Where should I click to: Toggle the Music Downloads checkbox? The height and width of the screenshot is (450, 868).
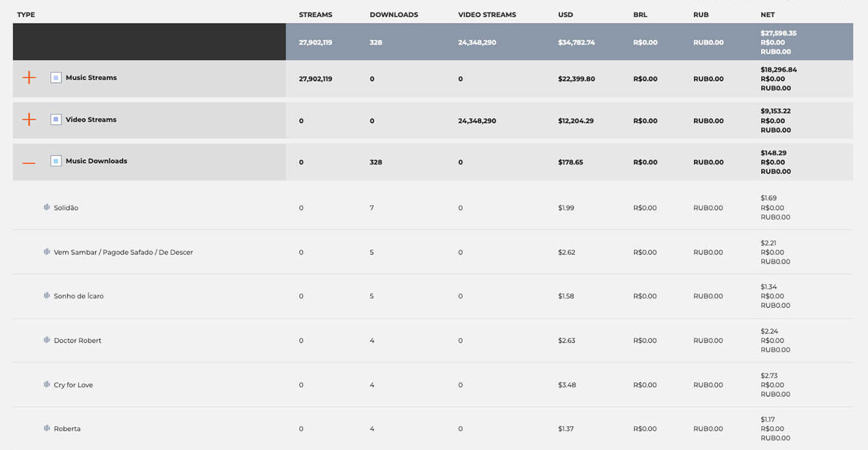point(56,161)
